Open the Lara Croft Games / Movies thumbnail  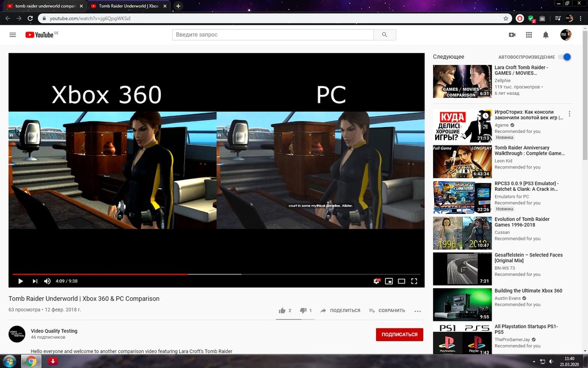click(462, 81)
